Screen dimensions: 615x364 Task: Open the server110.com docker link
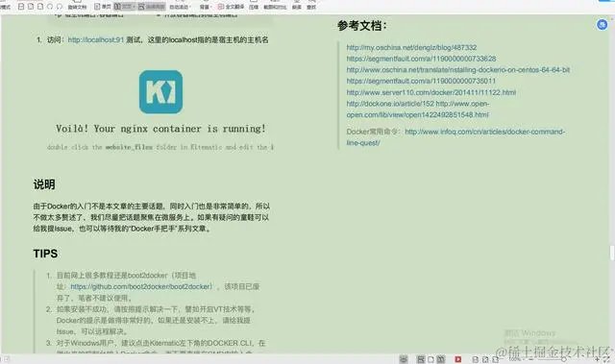tap(431, 92)
